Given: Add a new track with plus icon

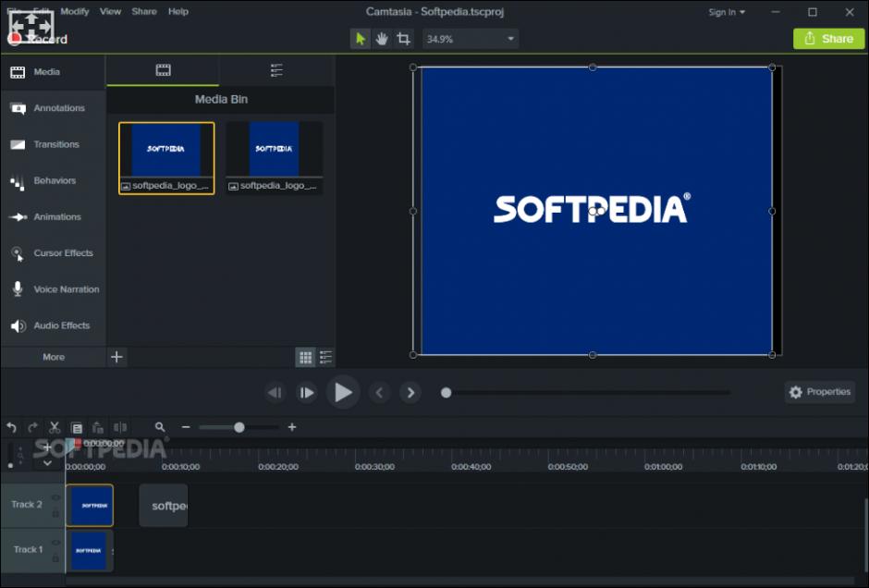Looking at the screenshot, I should 47,447.
